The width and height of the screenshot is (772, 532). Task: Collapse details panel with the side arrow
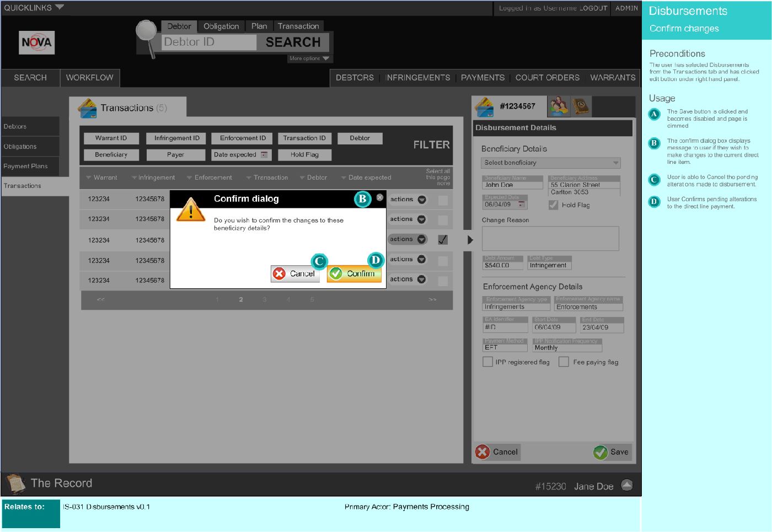pos(470,240)
